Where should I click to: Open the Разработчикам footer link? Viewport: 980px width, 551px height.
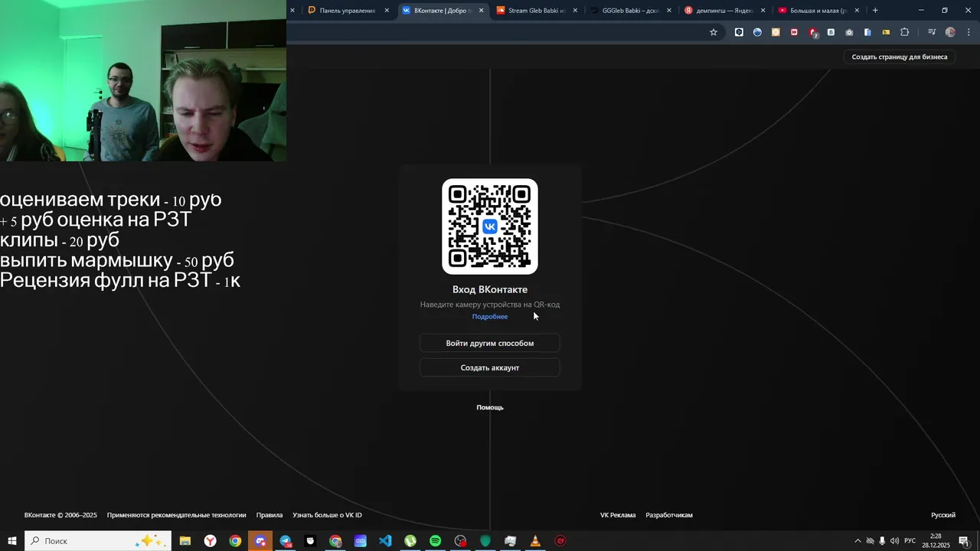[x=669, y=515]
